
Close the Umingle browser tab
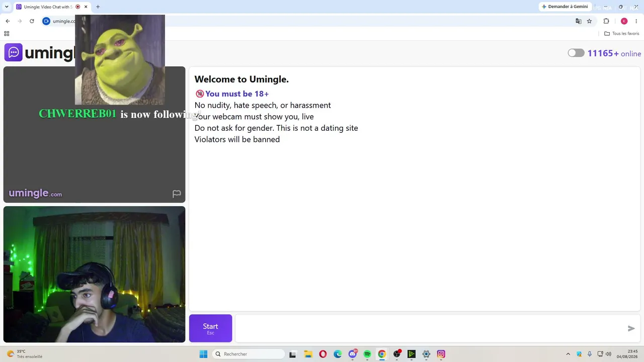point(86,7)
